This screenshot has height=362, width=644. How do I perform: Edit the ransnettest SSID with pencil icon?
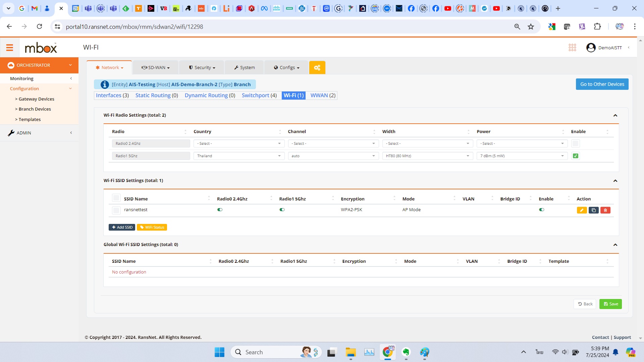pos(582,210)
